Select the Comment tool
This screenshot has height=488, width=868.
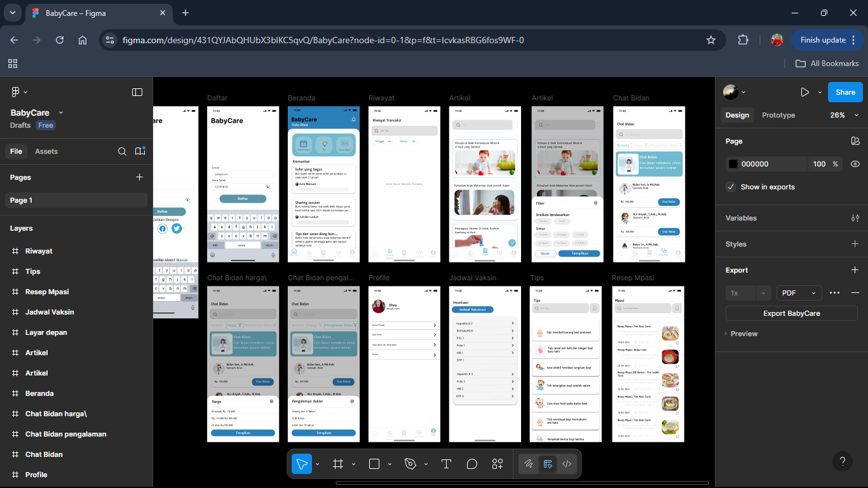pyautogui.click(x=471, y=464)
